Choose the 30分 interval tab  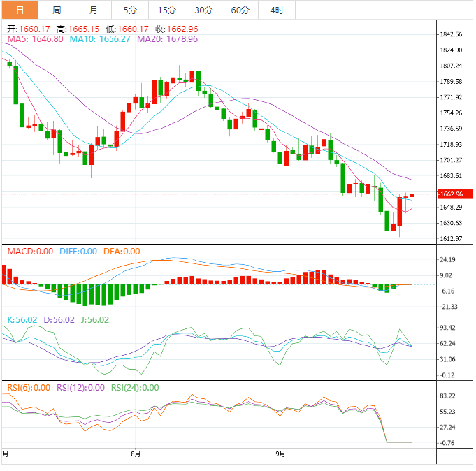pyautogui.click(x=203, y=10)
